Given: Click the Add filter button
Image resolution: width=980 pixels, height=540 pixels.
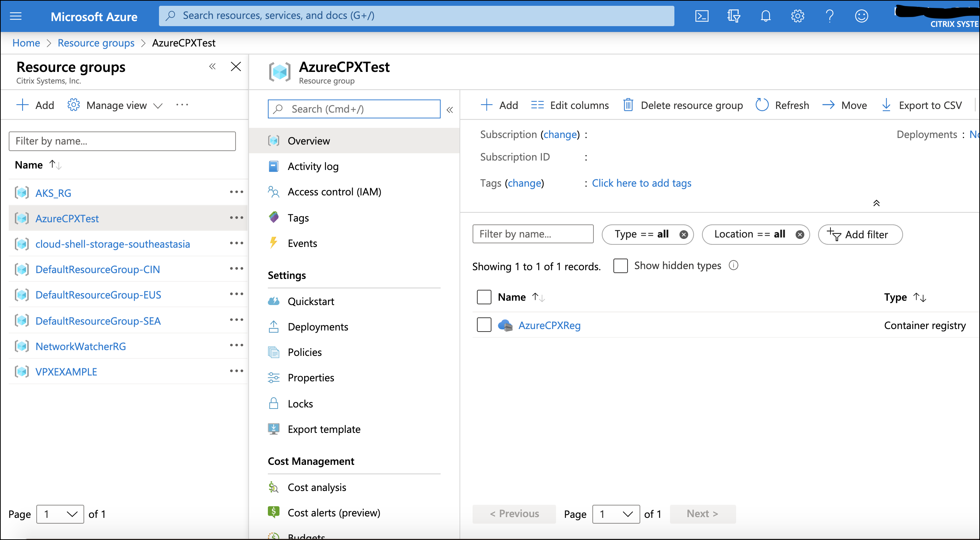Looking at the screenshot, I should click(860, 235).
